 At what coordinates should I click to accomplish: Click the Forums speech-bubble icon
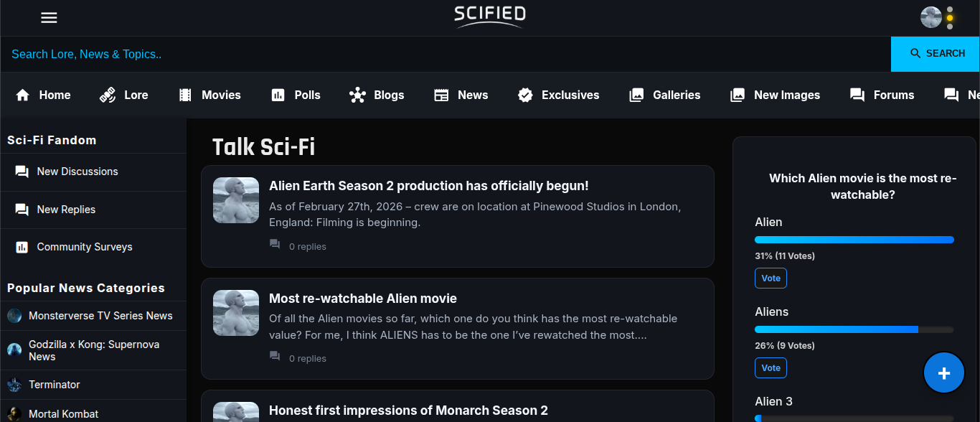[x=857, y=94]
